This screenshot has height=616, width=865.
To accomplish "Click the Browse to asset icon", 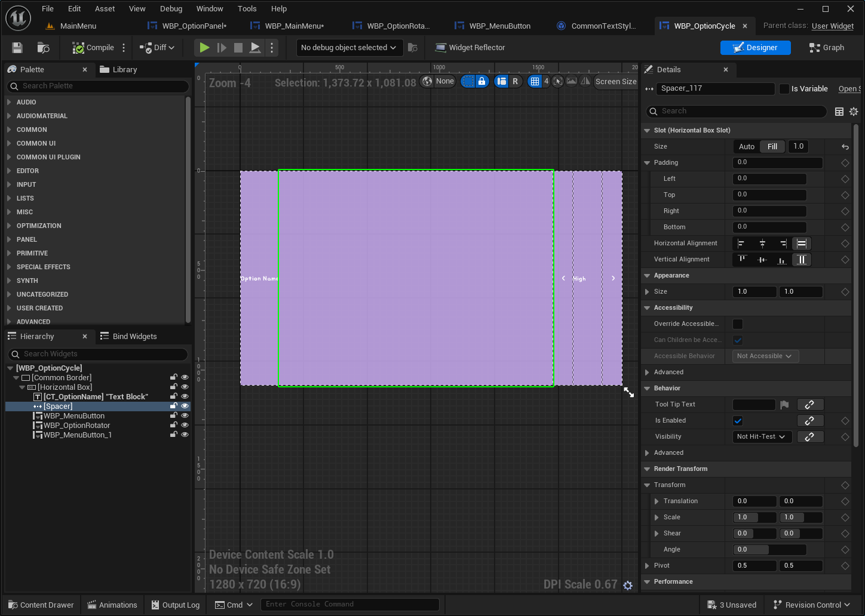I will click(x=43, y=48).
